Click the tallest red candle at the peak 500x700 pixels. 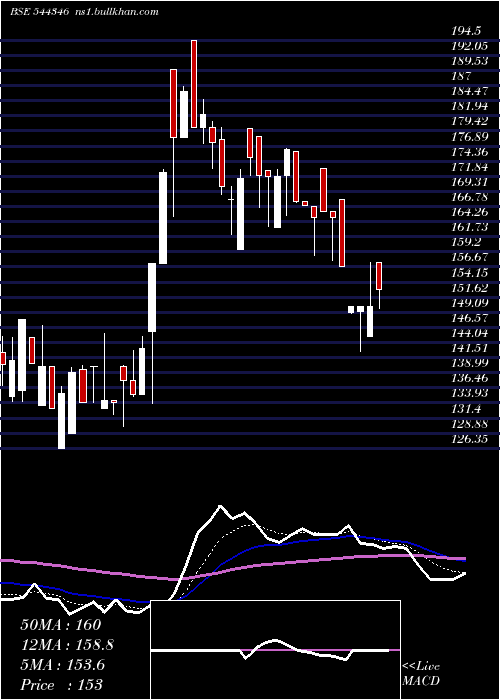coord(194,84)
